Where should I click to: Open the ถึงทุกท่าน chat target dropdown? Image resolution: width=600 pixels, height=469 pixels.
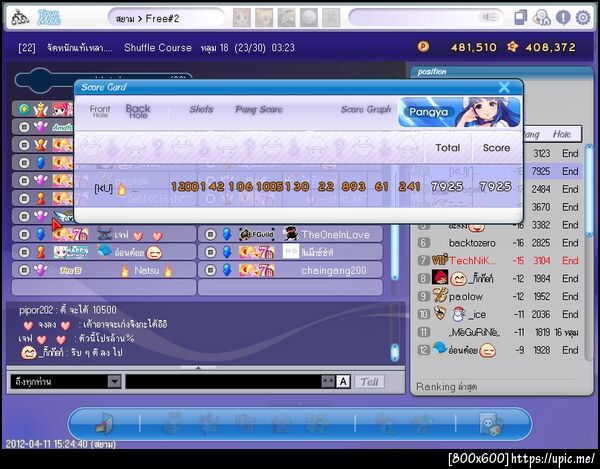(x=114, y=381)
